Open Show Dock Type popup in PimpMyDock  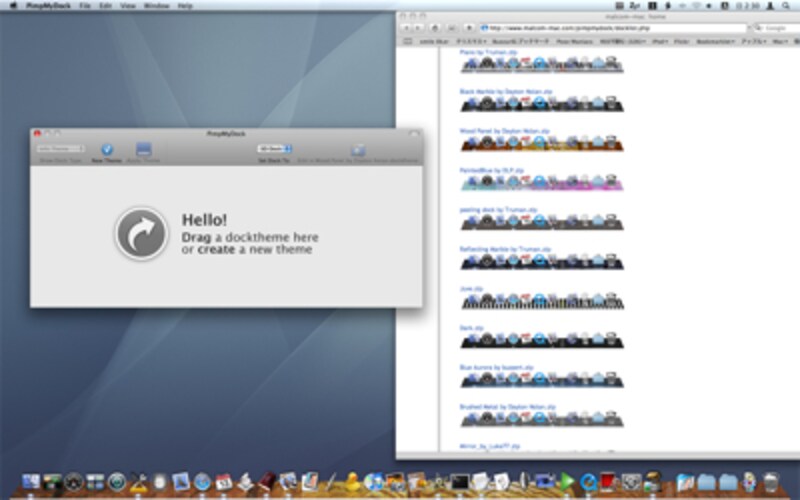60,148
